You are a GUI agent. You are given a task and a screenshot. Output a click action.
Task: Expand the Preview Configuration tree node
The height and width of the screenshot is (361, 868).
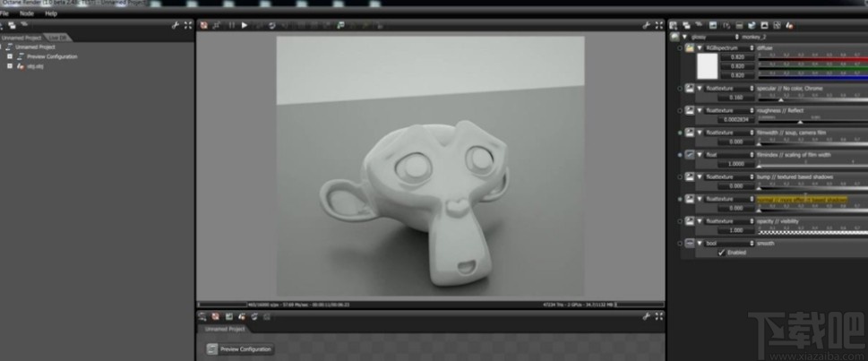pyautogui.click(x=10, y=56)
